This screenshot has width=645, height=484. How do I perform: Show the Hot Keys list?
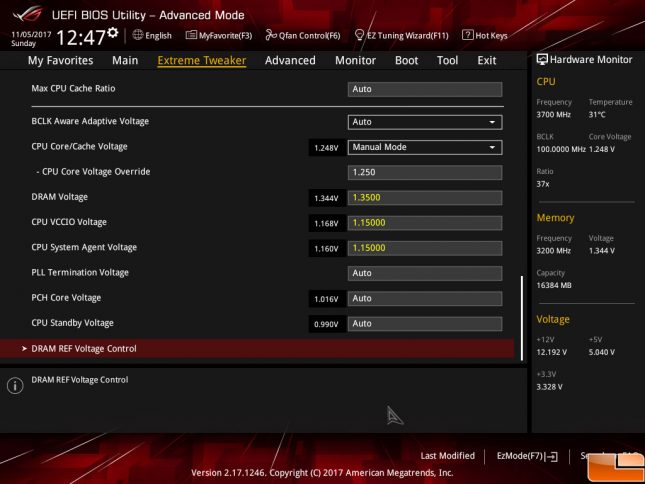485,35
